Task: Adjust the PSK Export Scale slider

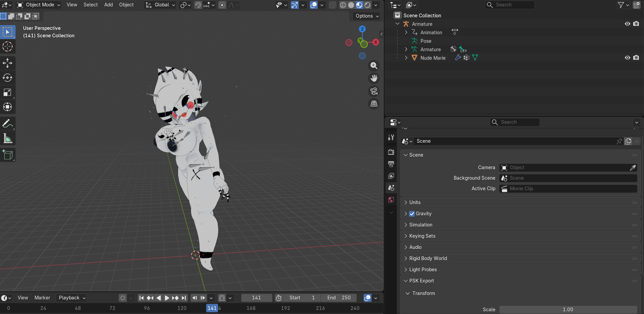Action: pyautogui.click(x=568, y=309)
